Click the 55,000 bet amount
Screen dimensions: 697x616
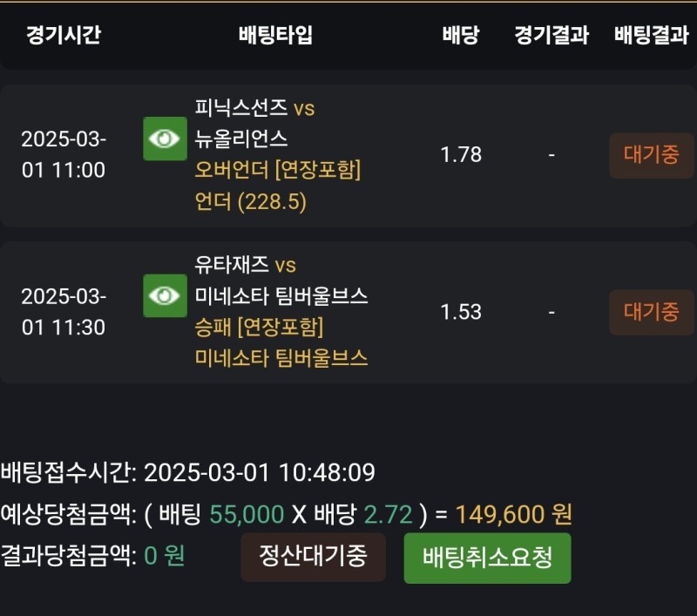pyautogui.click(x=247, y=515)
